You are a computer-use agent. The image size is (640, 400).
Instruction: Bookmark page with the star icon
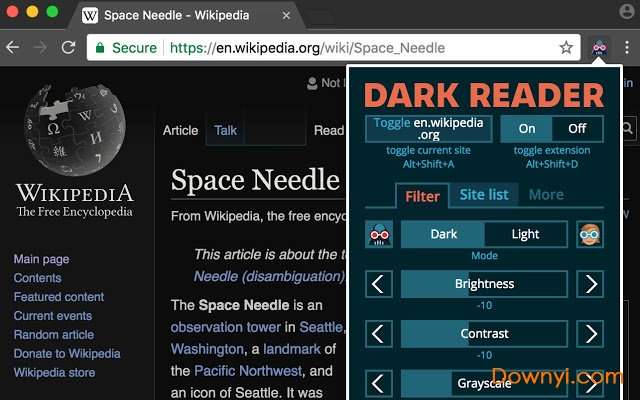pos(566,47)
